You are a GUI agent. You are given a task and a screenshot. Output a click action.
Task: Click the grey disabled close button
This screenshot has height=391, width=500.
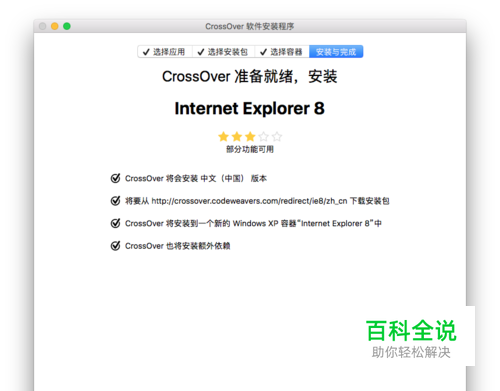[x=43, y=26]
